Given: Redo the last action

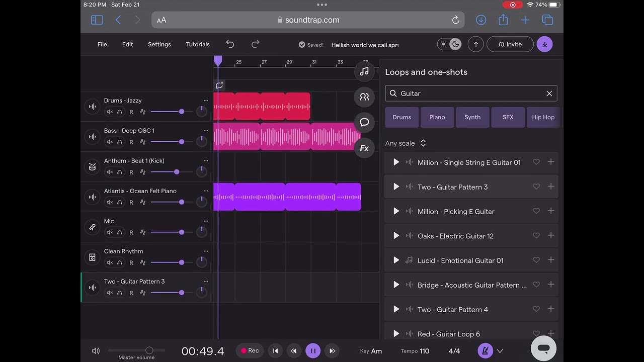Looking at the screenshot, I should tap(255, 44).
